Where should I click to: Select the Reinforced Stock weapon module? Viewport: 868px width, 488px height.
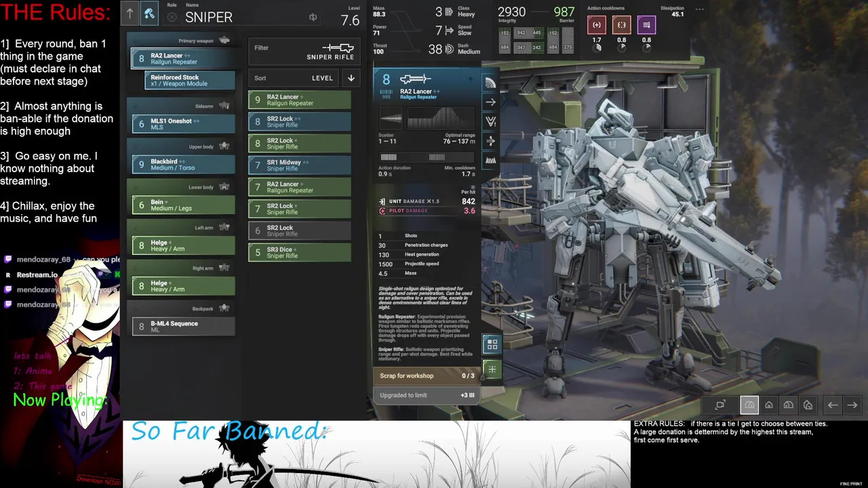(191, 81)
